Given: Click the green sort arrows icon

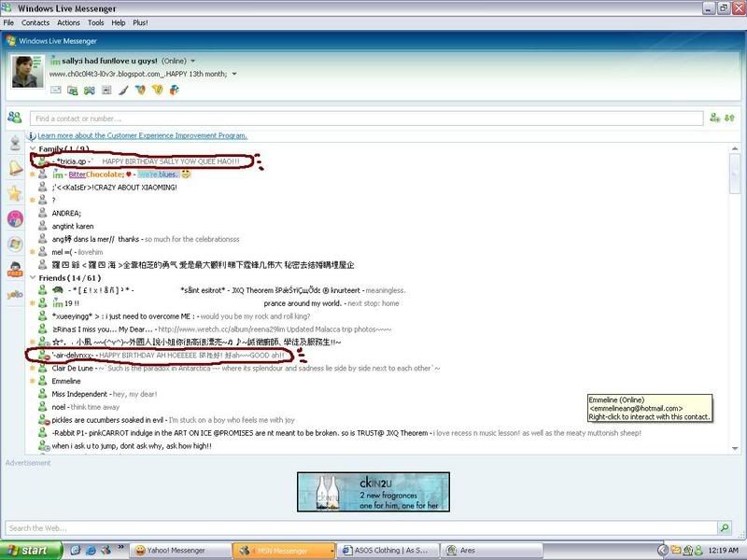Looking at the screenshot, I should (729, 118).
